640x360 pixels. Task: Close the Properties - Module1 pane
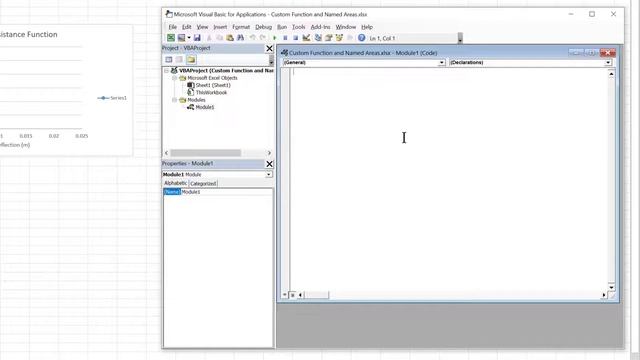coord(269,164)
